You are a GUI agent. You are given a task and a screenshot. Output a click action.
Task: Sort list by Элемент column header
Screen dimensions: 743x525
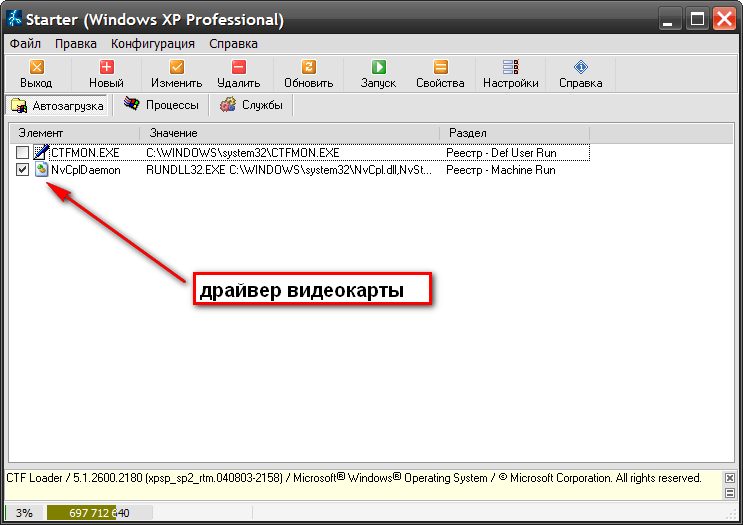click(x=75, y=133)
